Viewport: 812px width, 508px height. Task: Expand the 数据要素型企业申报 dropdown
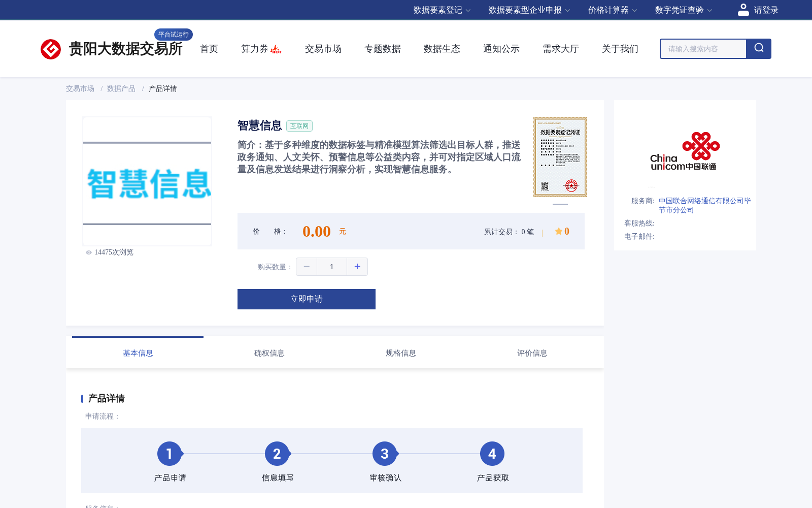pos(529,10)
